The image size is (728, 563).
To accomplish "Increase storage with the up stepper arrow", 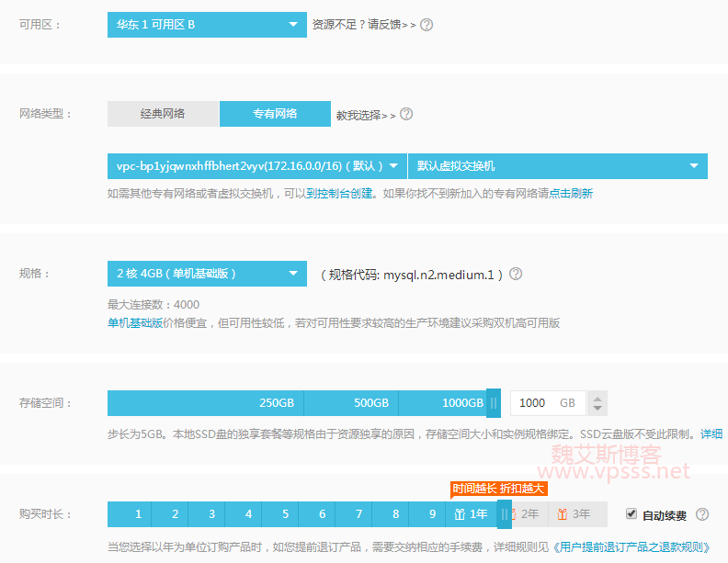I will tap(597, 398).
